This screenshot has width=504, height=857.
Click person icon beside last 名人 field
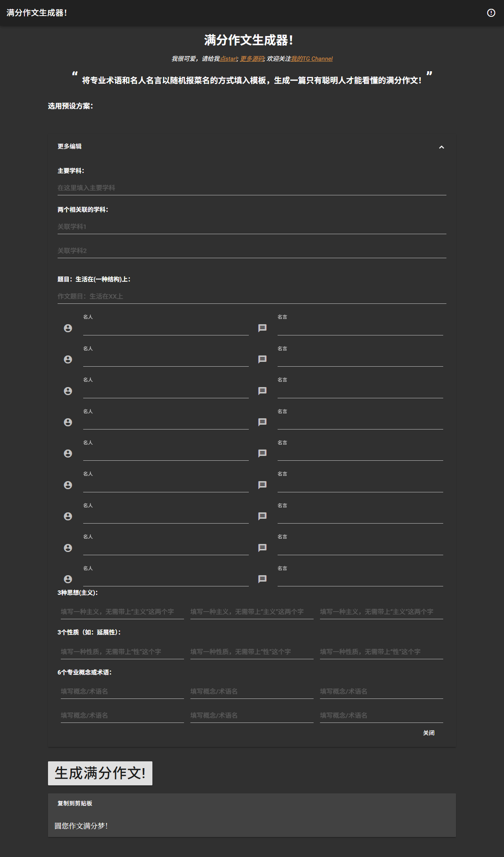point(68,579)
